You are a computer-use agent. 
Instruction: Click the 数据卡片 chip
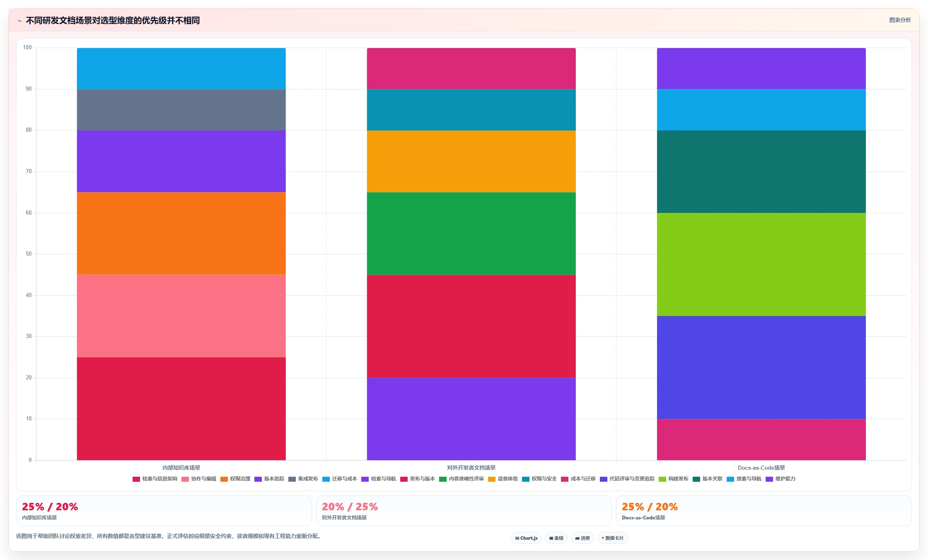pos(612,538)
